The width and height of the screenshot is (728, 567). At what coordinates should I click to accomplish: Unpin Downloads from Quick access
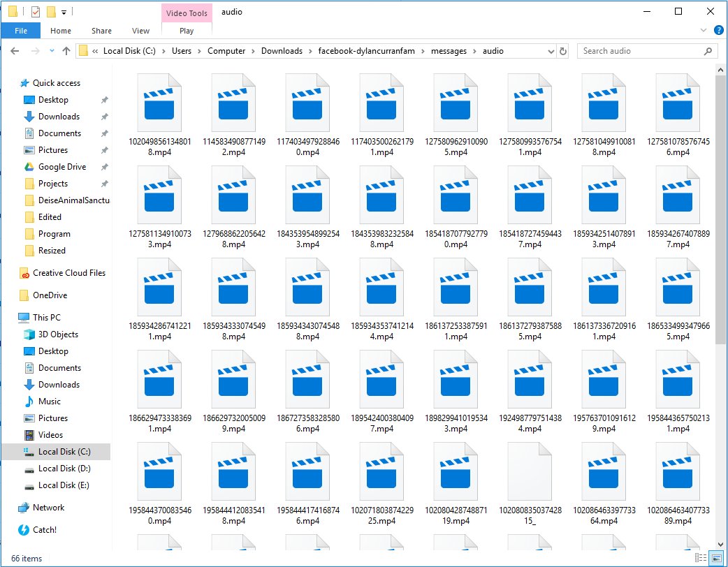point(104,117)
